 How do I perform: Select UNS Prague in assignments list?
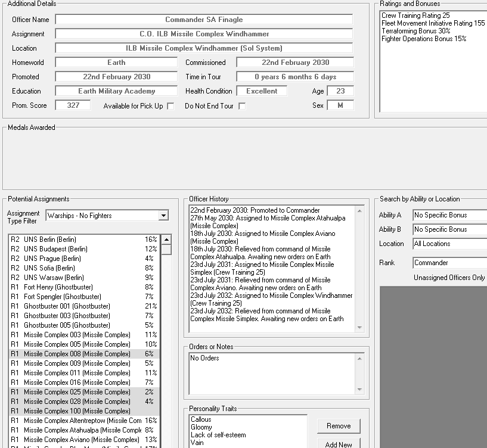point(84,259)
